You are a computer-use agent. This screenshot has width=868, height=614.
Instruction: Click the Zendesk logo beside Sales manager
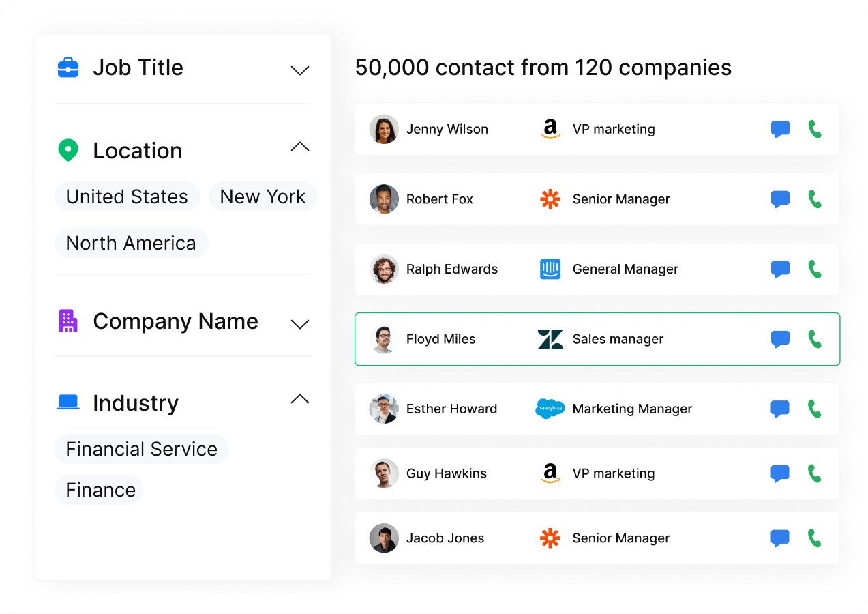coord(550,339)
